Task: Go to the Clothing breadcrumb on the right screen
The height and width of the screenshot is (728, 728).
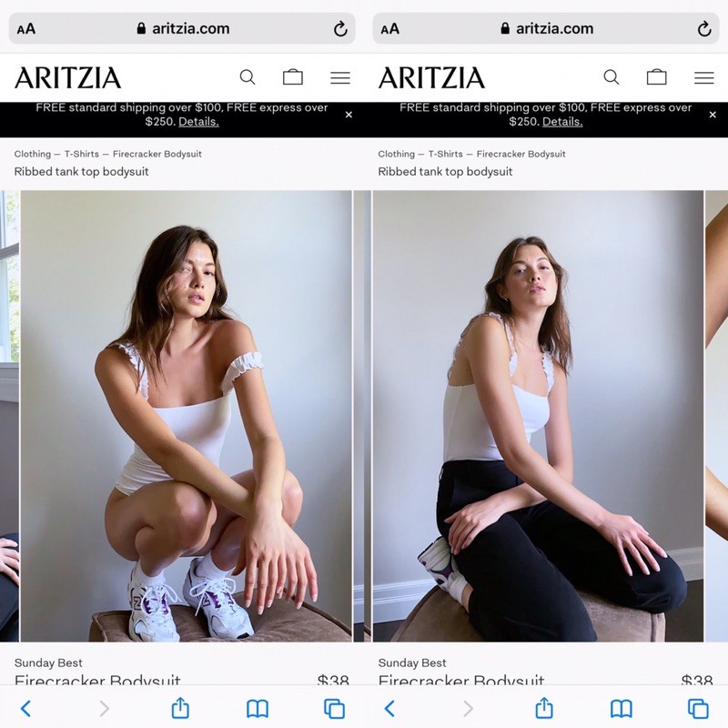Action: click(x=396, y=154)
